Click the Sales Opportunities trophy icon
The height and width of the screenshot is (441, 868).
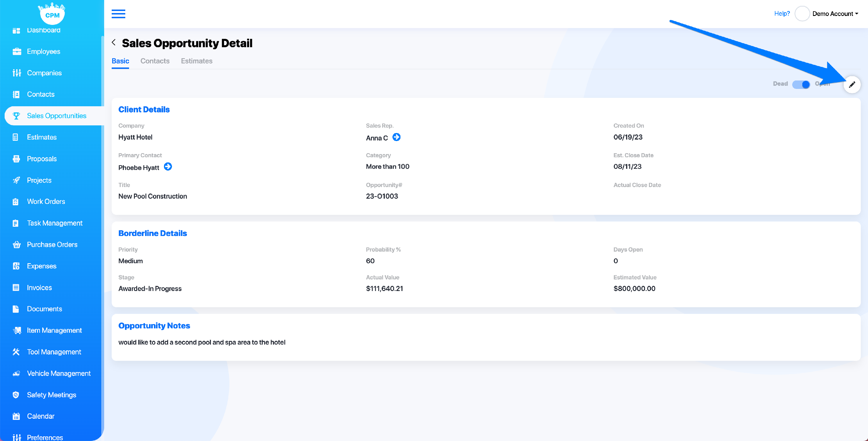click(x=16, y=116)
